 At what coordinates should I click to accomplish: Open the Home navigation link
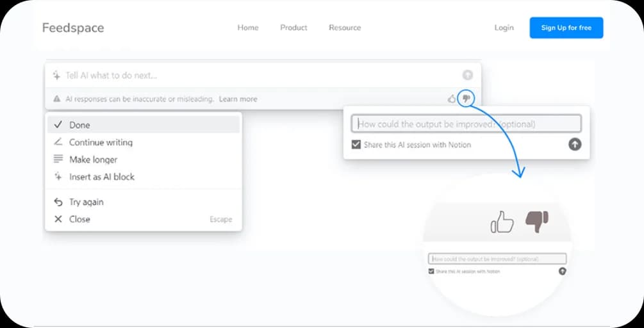(x=248, y=28)
